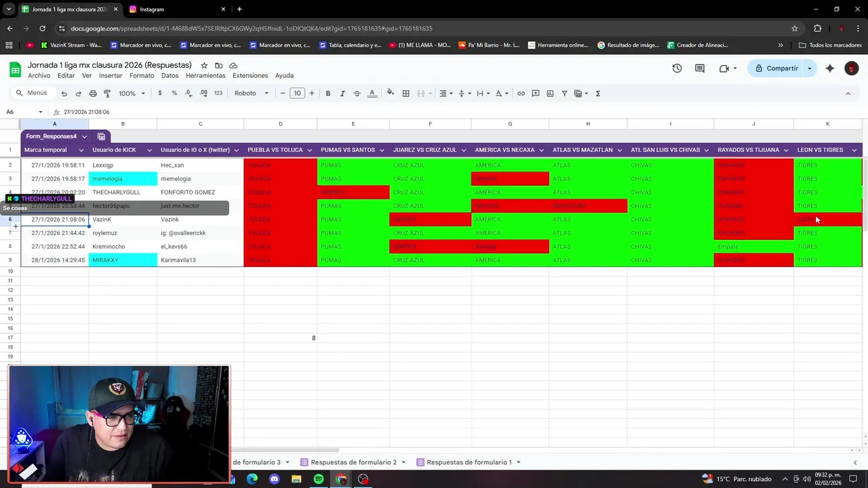Open the Todos los marcadores folder
Image resolution: width=868 pixels, height=488 pixels.
coord(830,45)
